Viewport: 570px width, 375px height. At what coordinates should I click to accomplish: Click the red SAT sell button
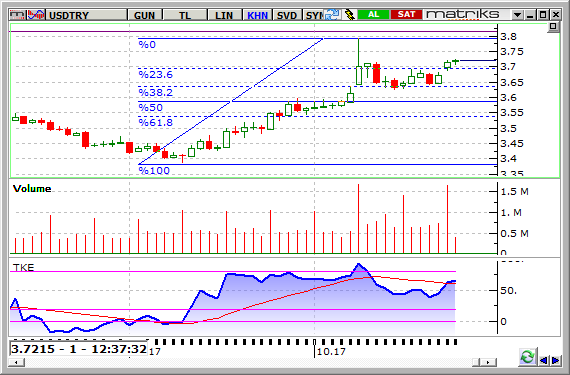(406, 15)
